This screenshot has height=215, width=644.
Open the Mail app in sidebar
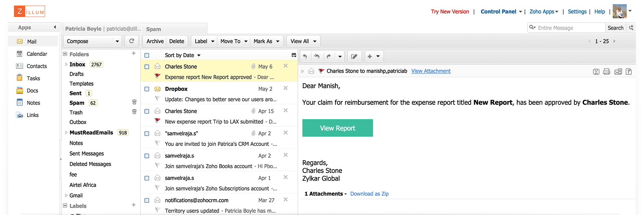[33, 42]
